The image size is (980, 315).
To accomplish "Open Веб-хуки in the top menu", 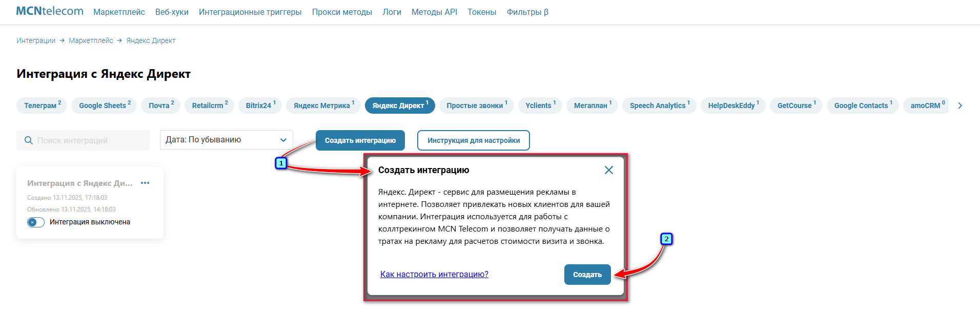I will coord(172,12).
